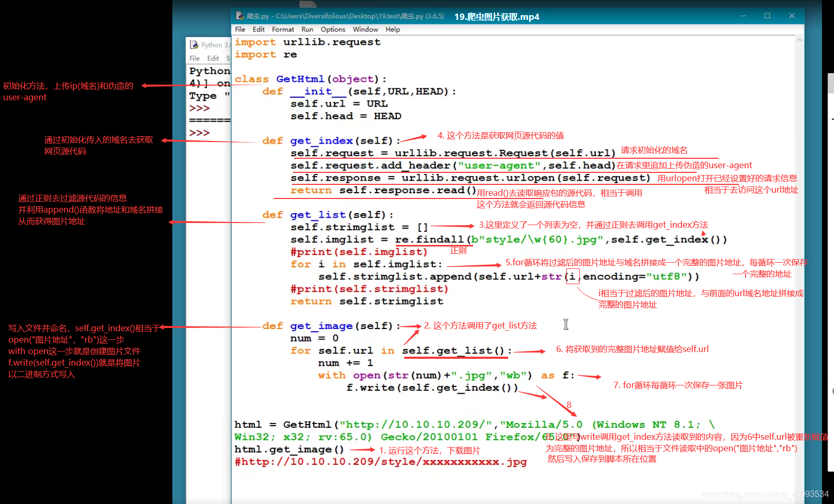Open File menu of the Python Shell window

tap(195, 58)
